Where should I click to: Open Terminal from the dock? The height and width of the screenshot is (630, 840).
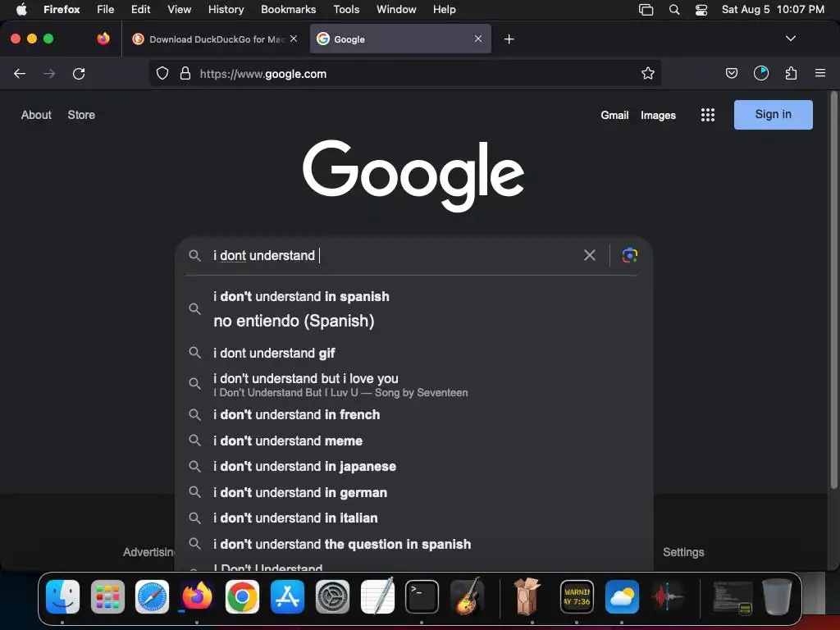pos(422,597)
